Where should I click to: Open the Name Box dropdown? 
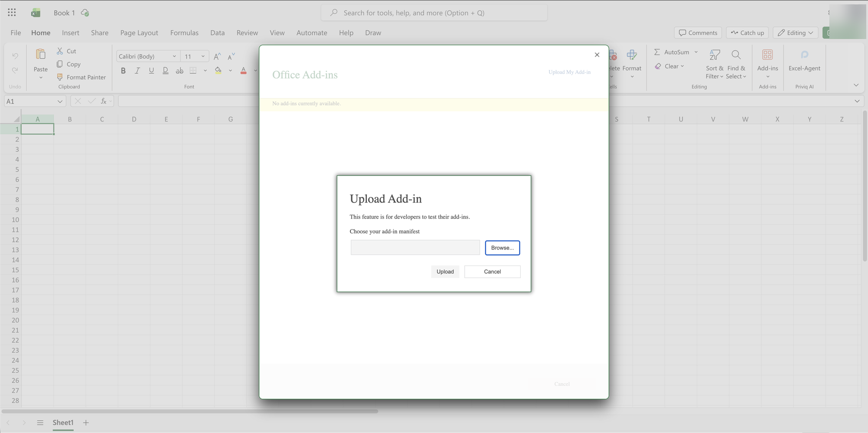[x=60, y=101]
